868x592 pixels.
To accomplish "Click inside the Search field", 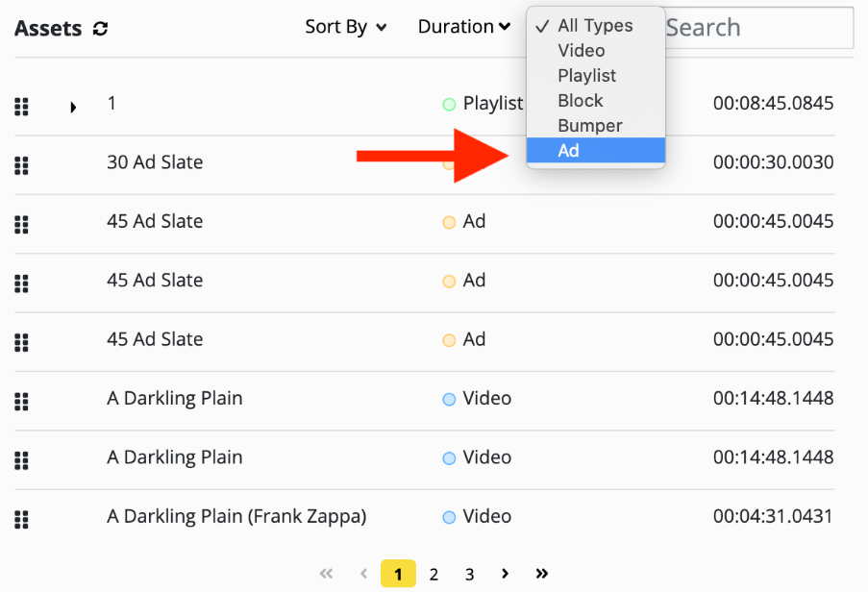I will point(758,28).
